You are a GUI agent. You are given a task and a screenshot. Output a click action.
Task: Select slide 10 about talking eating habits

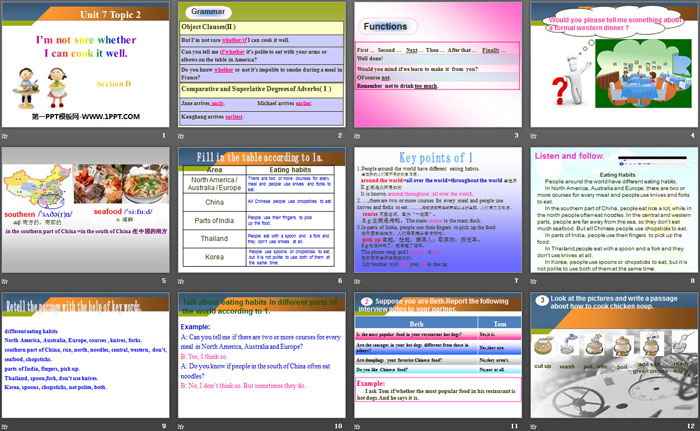coord(262,356)
